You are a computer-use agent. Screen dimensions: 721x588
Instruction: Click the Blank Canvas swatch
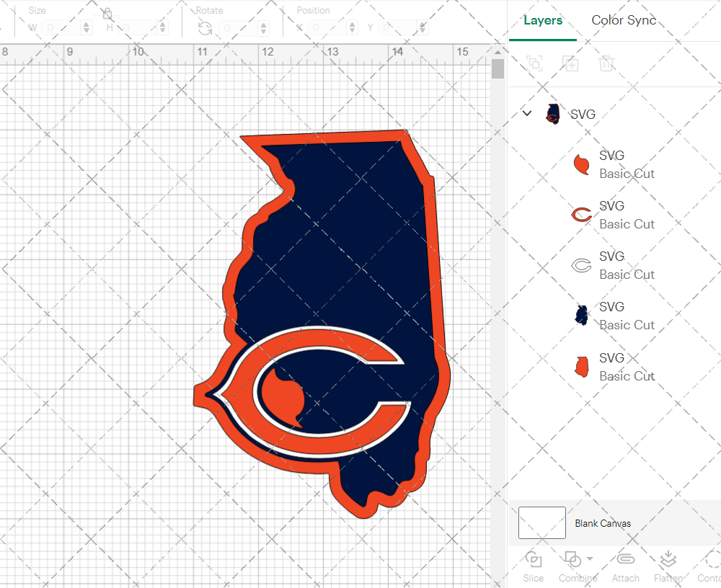click(541, 522)
